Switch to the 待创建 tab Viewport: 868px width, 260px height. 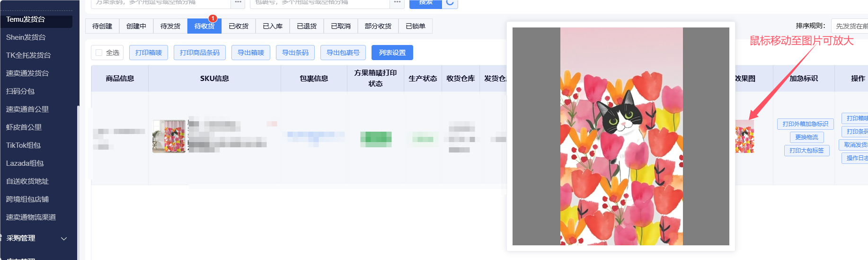tap(102, 26)
